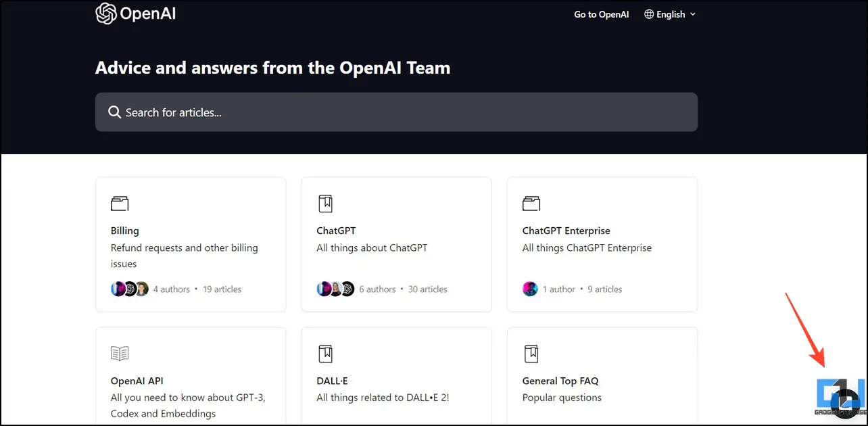Viewport: 868px width, 426px height.
Task: Click 'Refund requests and other billing issues' text
Action: coord(185,256)
